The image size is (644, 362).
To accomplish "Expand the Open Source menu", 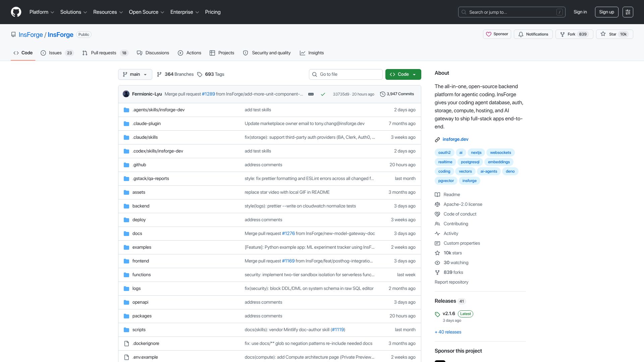I will coord(147,12).
